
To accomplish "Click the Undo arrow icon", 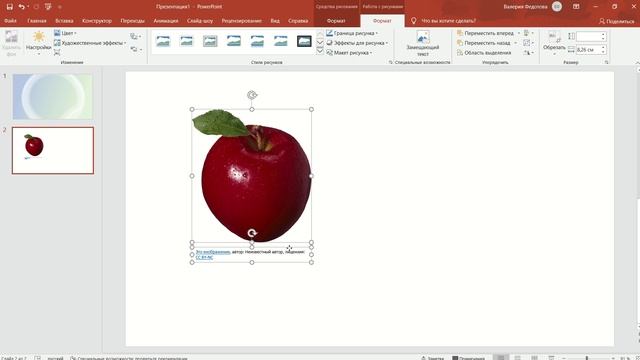I will click(22, 7).
